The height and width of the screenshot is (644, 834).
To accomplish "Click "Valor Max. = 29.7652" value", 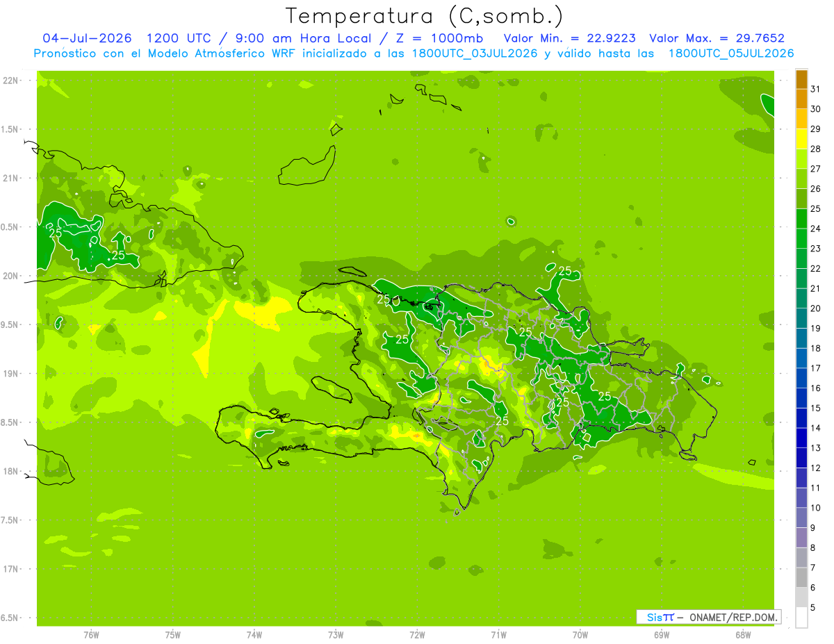I will 717,38.
